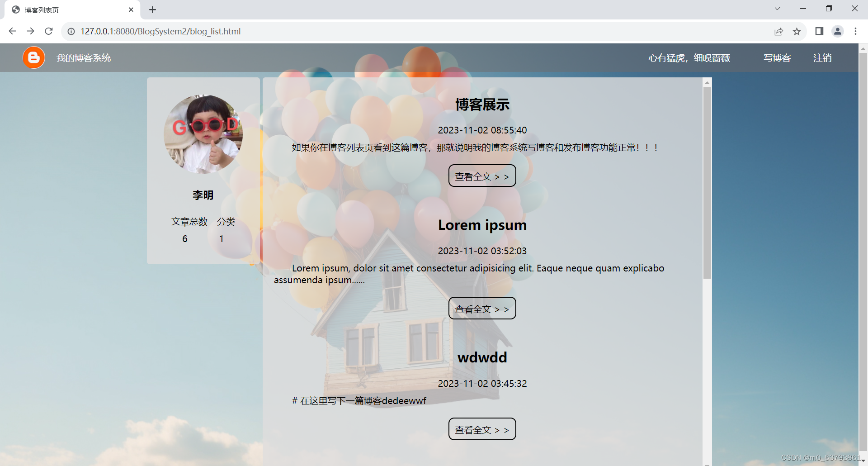The width and height of the screenshot is (868, 466).
Task: Click the Blogger logo in the navbar
Action: click(33, 57)
